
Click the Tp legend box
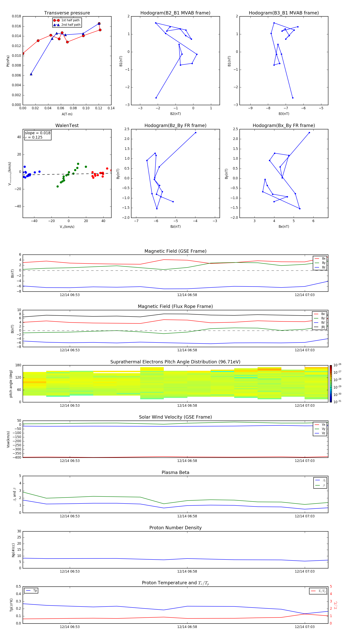coord(31,591)
